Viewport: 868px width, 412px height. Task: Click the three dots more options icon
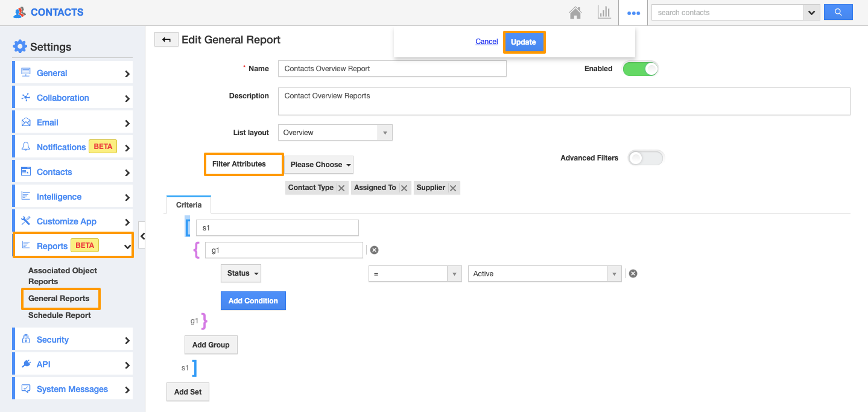point(633,13)
